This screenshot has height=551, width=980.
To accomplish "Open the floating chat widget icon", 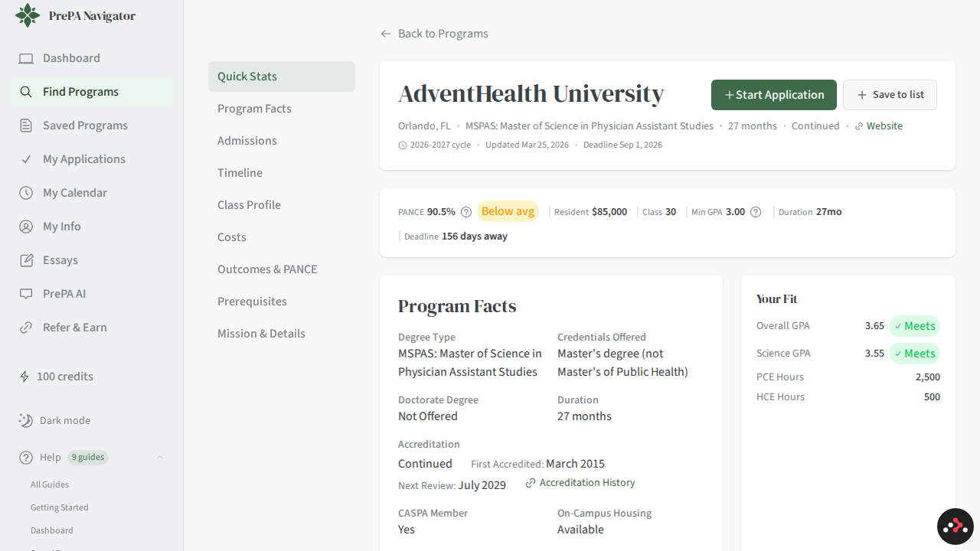I will click(x=955, y=527).
